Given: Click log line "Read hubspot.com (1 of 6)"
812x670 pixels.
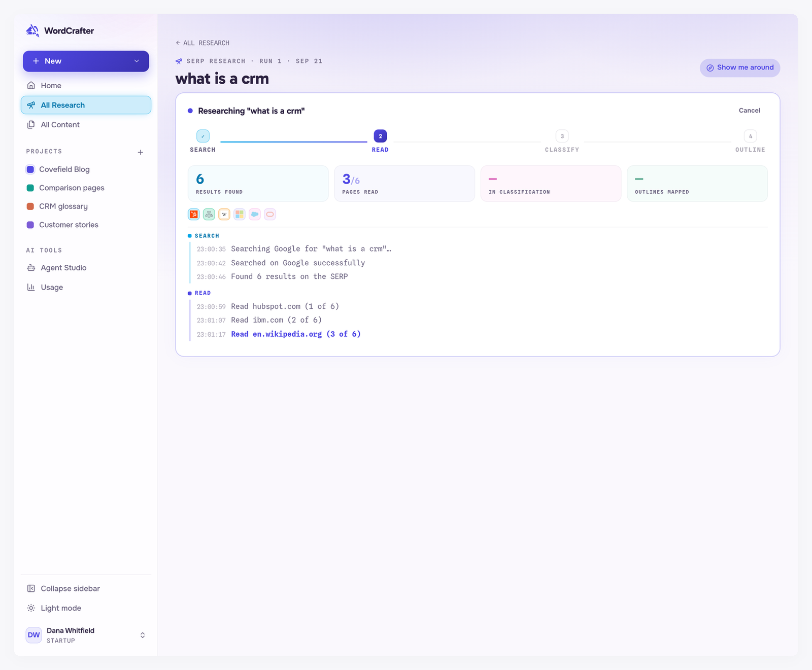Looking at the screenshot, I should click(x=285, y=306).
